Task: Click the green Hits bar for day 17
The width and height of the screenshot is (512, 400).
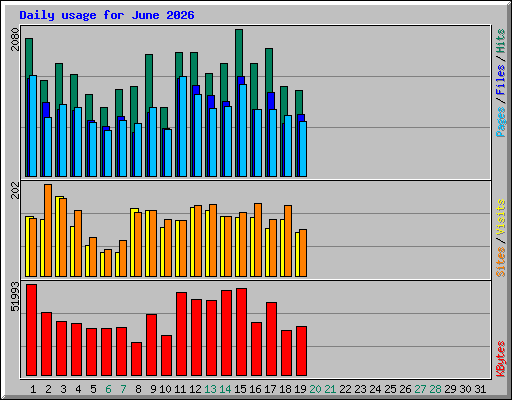Action: 269,71
